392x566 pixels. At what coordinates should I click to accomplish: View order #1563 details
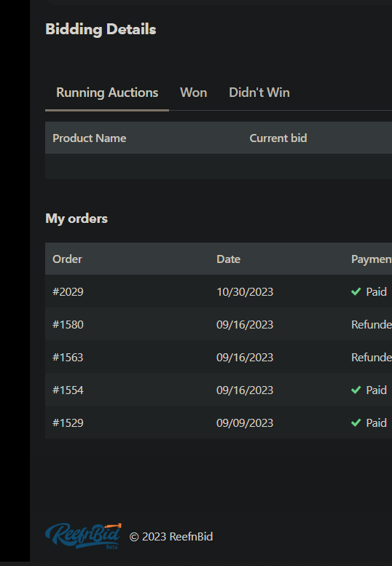(68, 358)
